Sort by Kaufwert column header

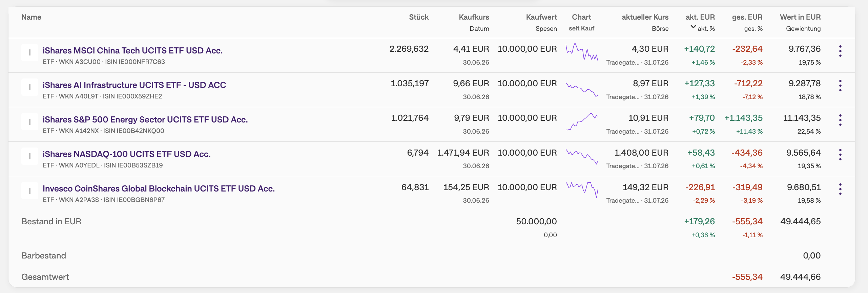pos(541,17)
